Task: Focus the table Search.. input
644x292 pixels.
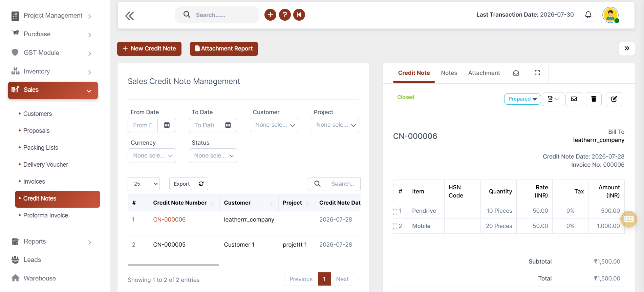Action: (343, 184)
